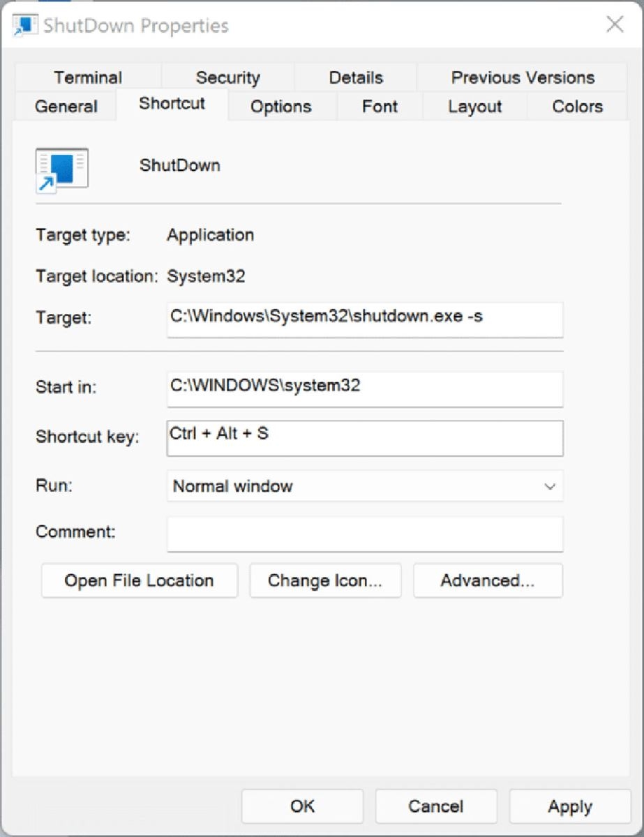Open the Security tab

pyautogui.click(x=228, y=77)
